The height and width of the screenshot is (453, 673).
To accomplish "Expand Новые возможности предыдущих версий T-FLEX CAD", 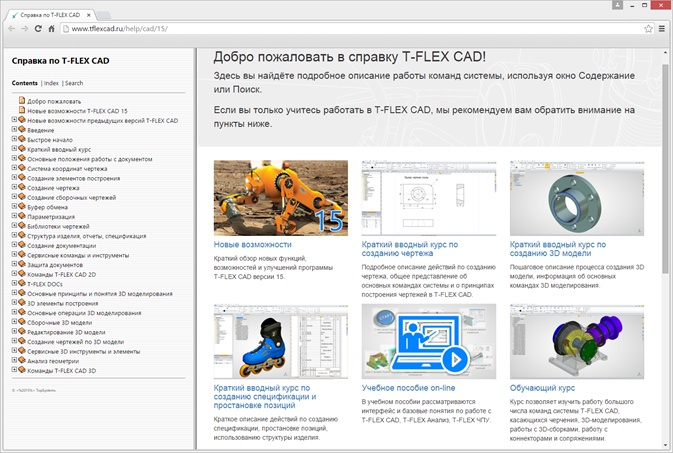I will (x=14, y=120).
